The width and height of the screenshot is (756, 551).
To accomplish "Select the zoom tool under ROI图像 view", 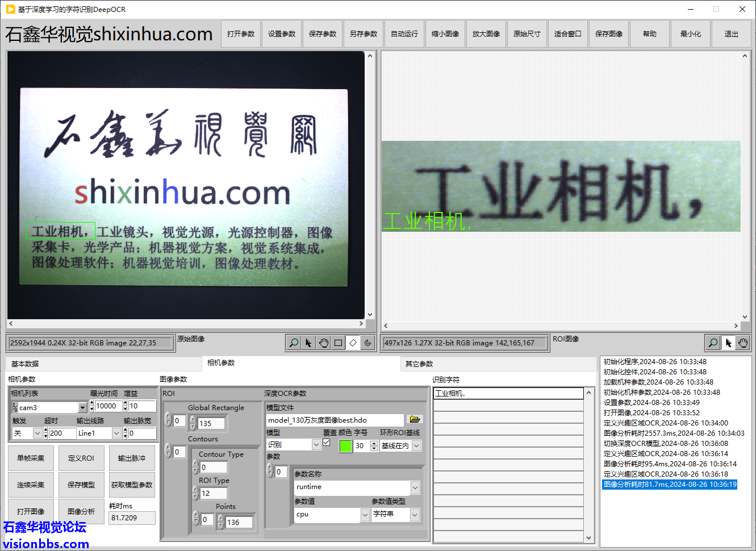I will point(713,343).
